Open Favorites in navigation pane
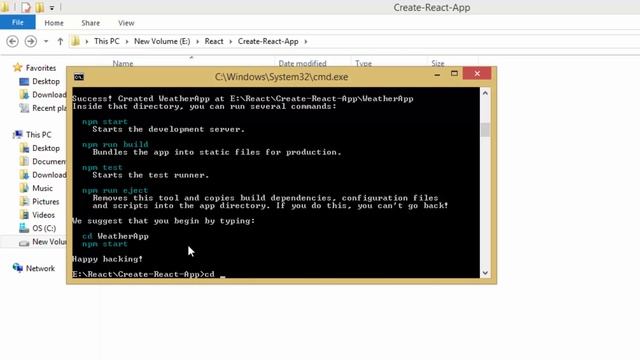The height and width of the screenshot is (360, 640). 41,68
